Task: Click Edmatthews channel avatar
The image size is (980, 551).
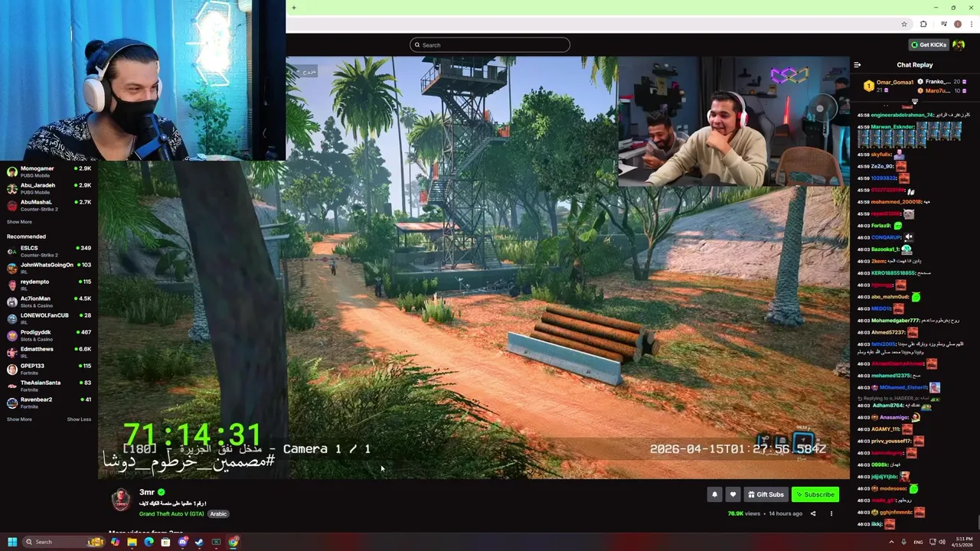Action: tap(12, 352)
